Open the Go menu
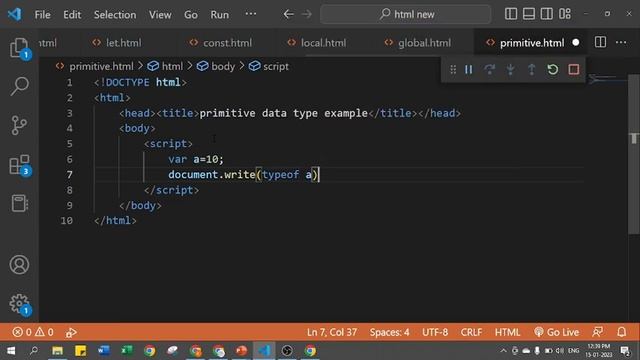 (191, 15)
